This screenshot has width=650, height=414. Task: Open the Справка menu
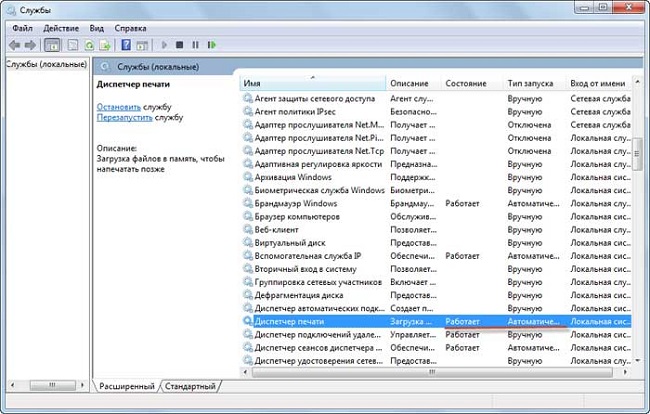click(130, 28)
